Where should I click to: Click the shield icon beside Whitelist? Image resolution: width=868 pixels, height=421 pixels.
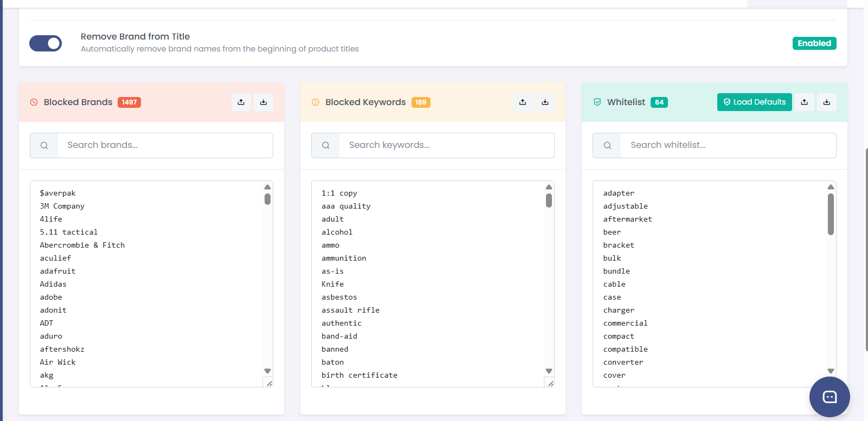point(597,102)
